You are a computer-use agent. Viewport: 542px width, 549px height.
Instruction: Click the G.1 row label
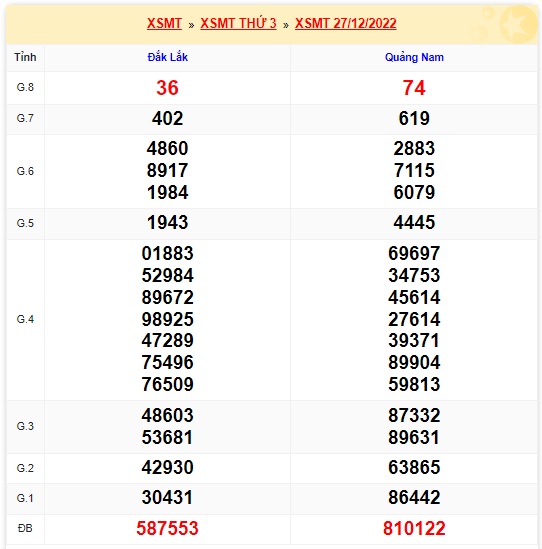tap(25, 498)
